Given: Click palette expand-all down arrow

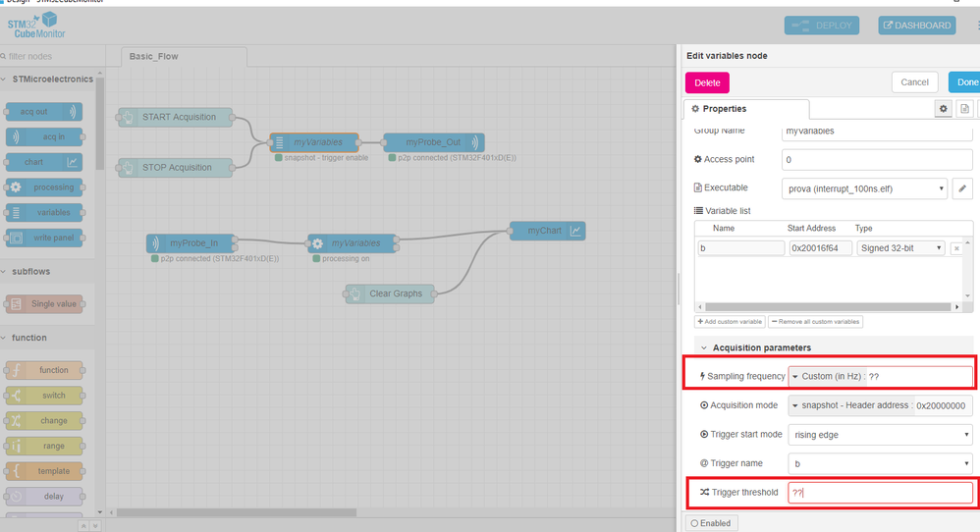Looking at the screenshot, I should click(x=94, y=526).
